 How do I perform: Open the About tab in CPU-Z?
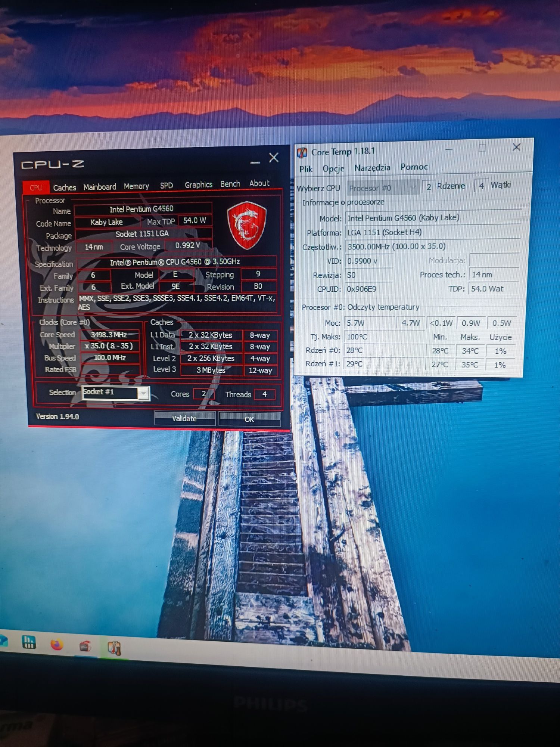tap(259, 183)
